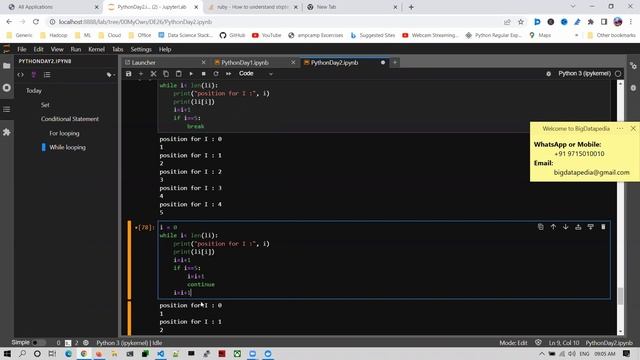Screen dimensions: 640x360
Task: Add a new launcher tab with plus
Action: click(x=395, y=62)
